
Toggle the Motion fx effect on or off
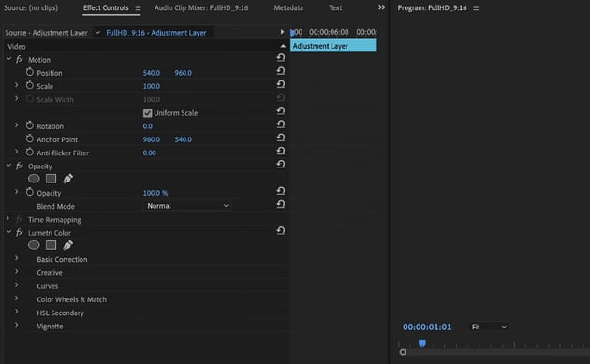point(20,59)
